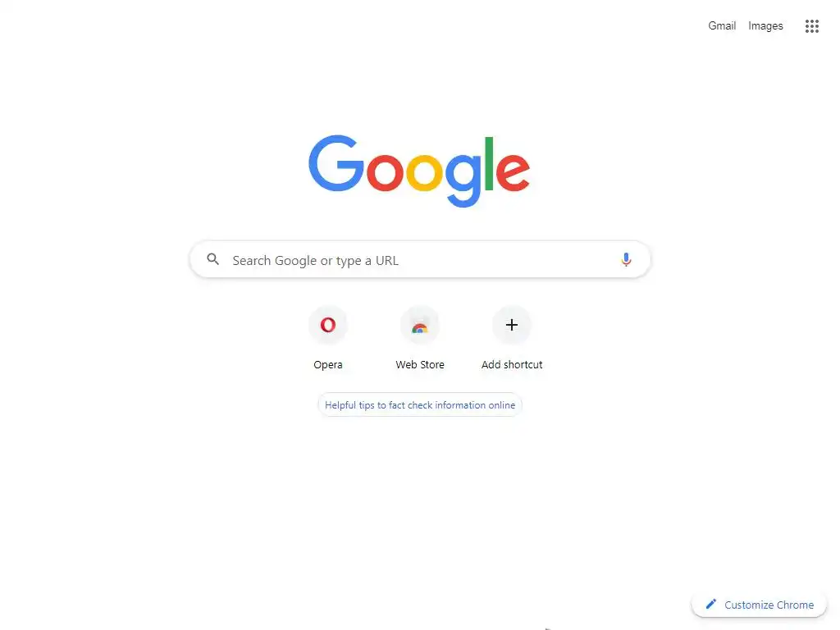The image size is (840, 630).
Task: Click the Add shortcut text label
Action: pos(512,365)
